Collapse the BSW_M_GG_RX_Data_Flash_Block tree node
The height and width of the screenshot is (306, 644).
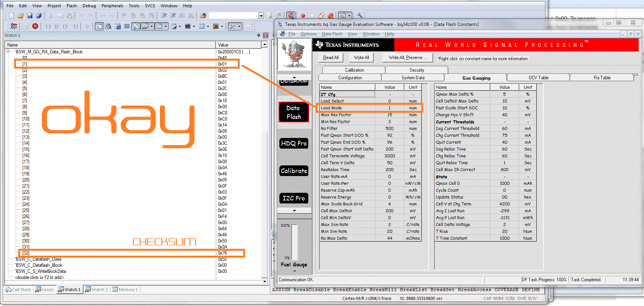point(8,52)
